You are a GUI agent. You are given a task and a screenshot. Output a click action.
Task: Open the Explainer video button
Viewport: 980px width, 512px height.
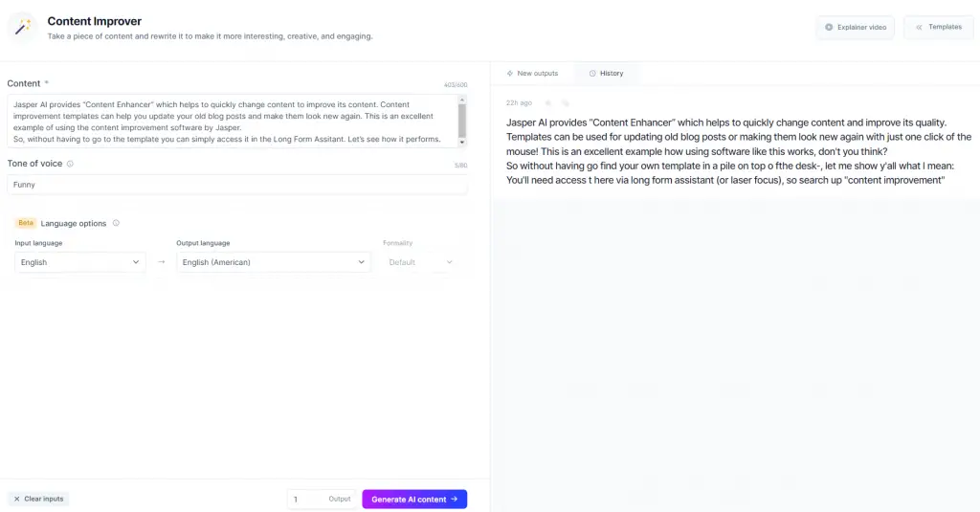click(855, 28)
